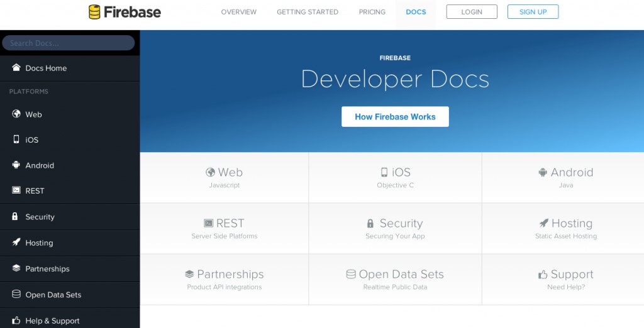Open the Pricing page in top navigation
The image size is (644, 328).
click(372, 12)
